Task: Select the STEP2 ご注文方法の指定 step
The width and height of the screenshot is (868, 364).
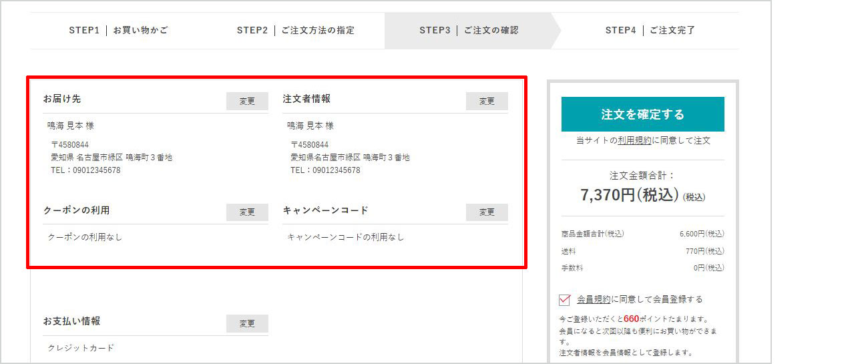Action: [x=295, y=31]
